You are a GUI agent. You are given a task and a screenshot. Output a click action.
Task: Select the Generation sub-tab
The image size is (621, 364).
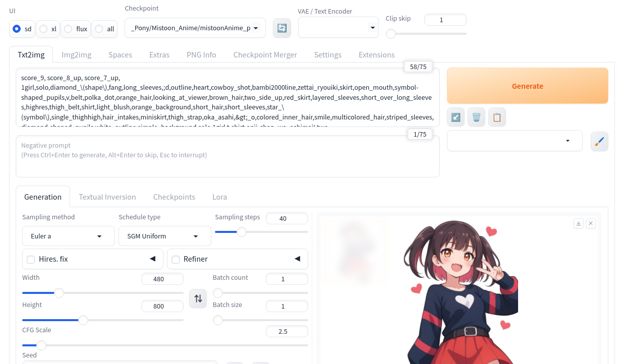(43, 197)
